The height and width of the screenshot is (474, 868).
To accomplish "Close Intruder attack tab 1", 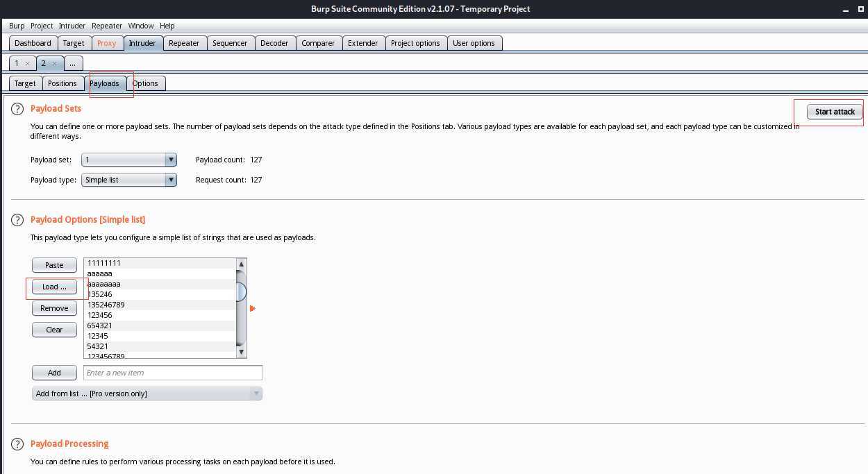I will click(x=27, y=63).
